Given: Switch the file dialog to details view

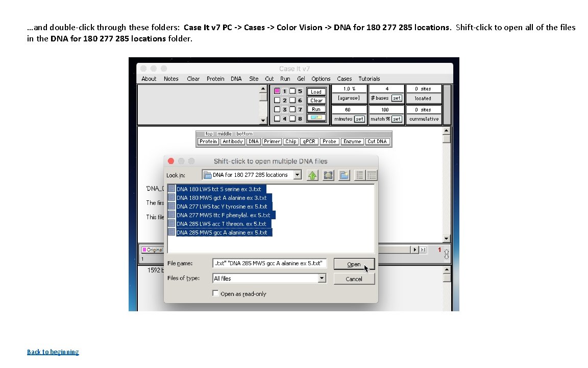Looking at the screenshot, I should [372, 175].
